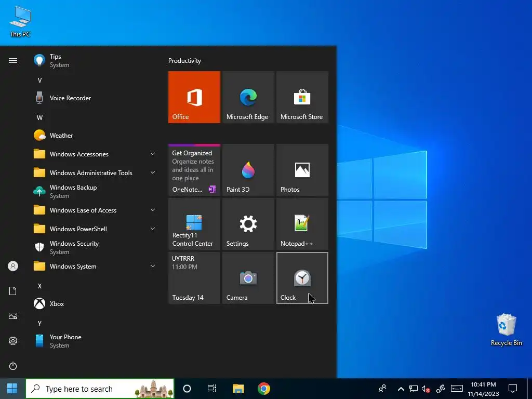Open Rectify11 Control Center tile

194,224
